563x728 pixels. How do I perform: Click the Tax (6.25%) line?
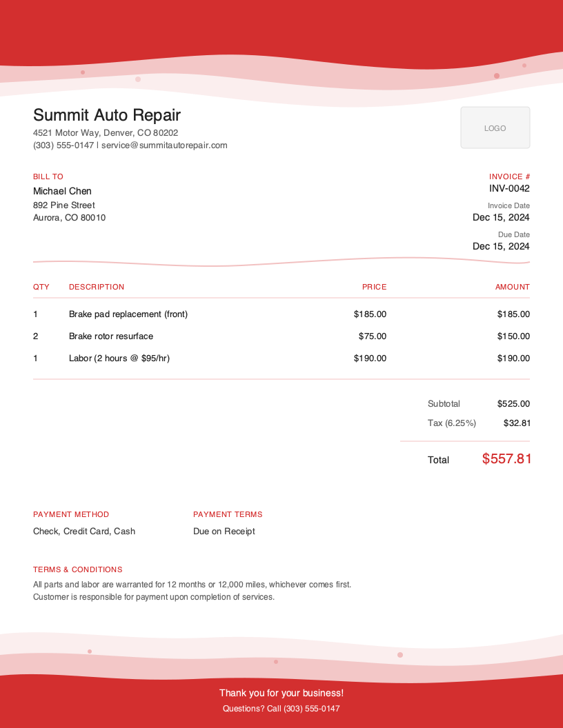tap(452, 423)
